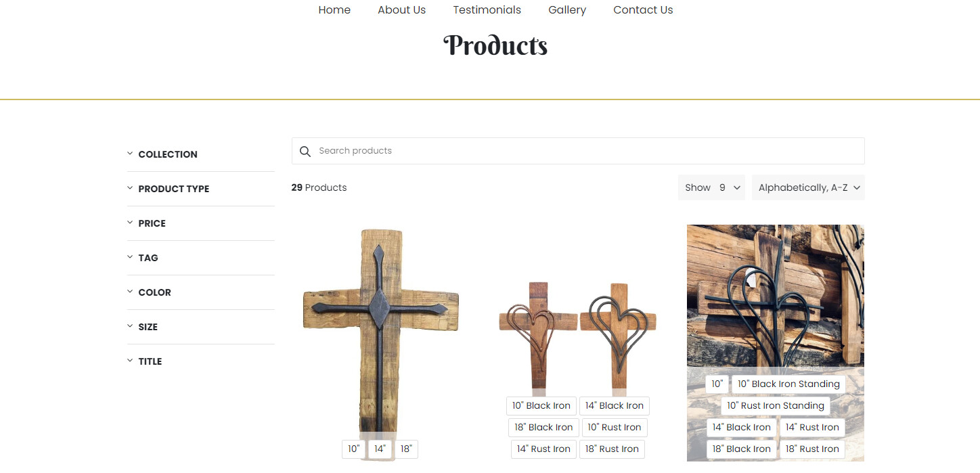Open the Show 9 items dropdown
980x473 pixels.
click(x=711, y=187)
